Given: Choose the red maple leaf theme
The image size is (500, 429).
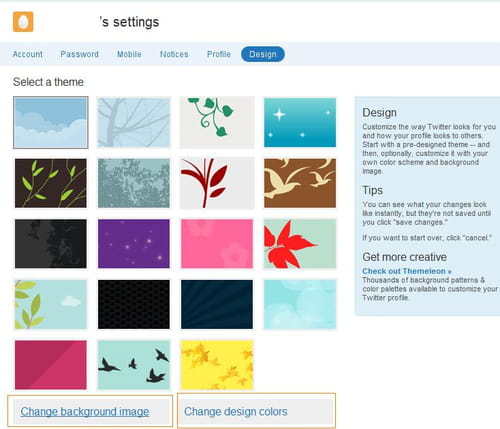Looking at the screenshot, I should click(x=300, y=244).
